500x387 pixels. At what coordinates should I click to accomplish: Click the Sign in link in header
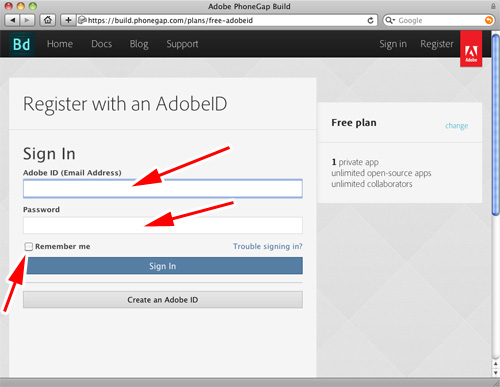(393, 44)
